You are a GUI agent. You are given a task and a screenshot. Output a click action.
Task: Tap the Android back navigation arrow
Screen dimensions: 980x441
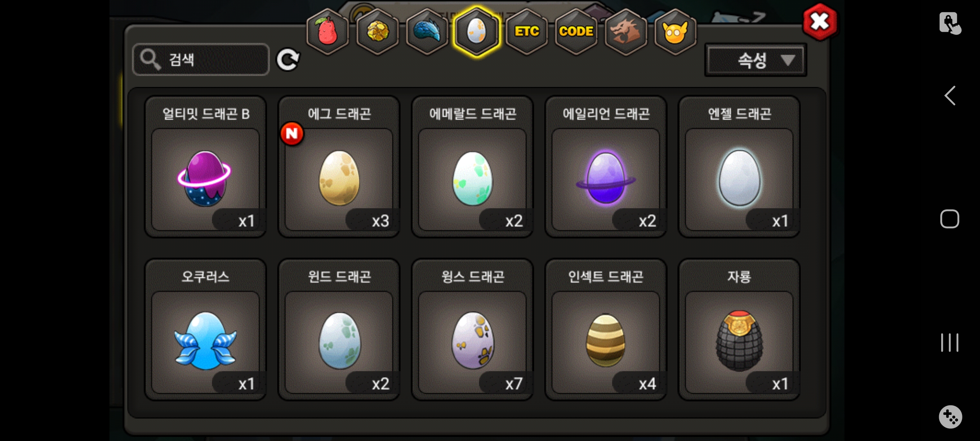[950, 96]
